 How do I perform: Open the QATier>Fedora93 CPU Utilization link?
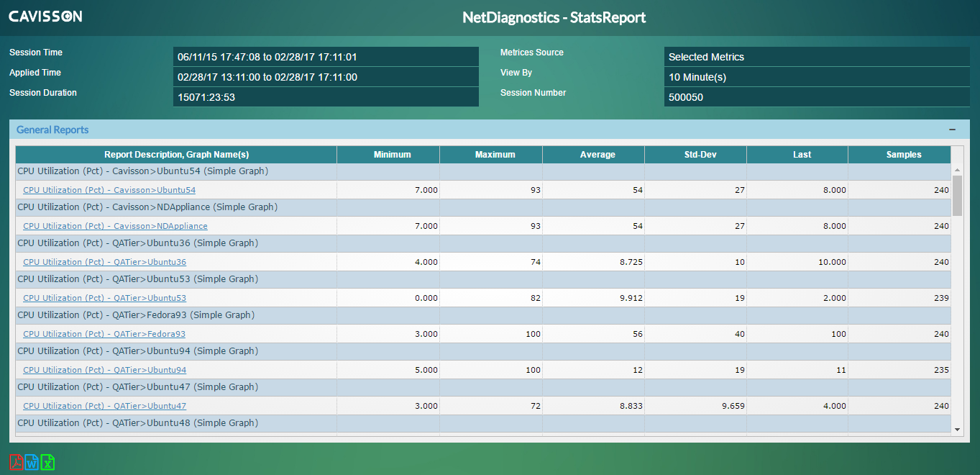click(104, 334)
